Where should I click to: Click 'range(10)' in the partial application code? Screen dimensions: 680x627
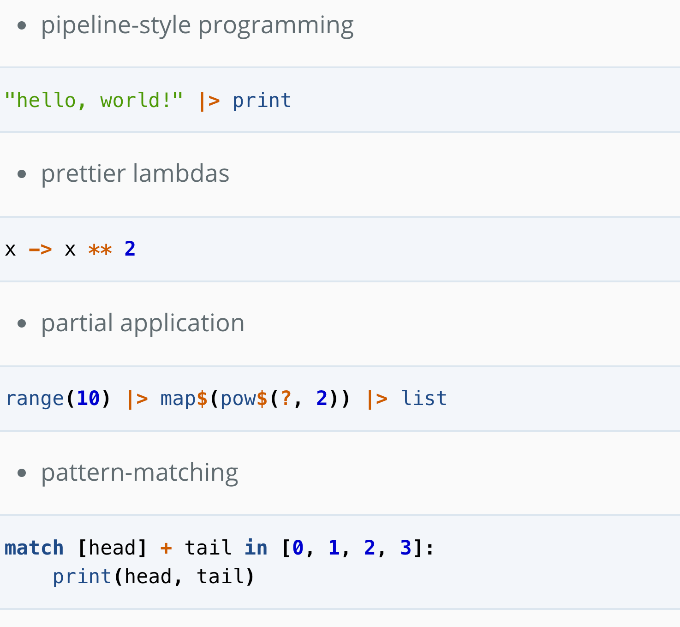pyautogui.click(x=58, y=398)
